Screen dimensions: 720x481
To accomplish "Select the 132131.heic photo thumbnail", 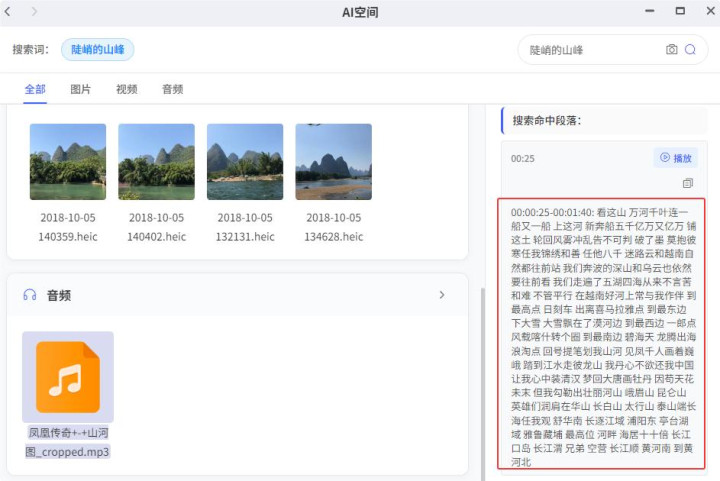I will pos(245,162).
